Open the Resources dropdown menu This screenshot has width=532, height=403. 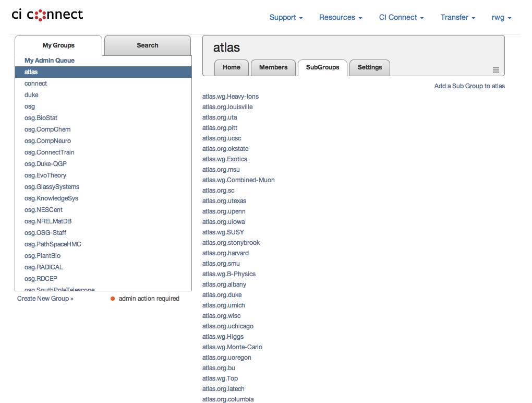pos(341,17)
